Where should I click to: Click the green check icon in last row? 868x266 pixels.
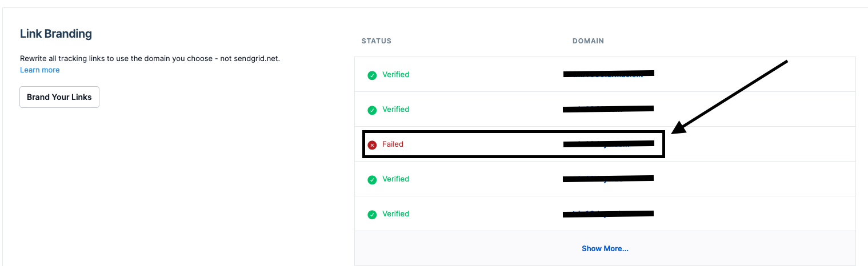(x=372, y=215)
